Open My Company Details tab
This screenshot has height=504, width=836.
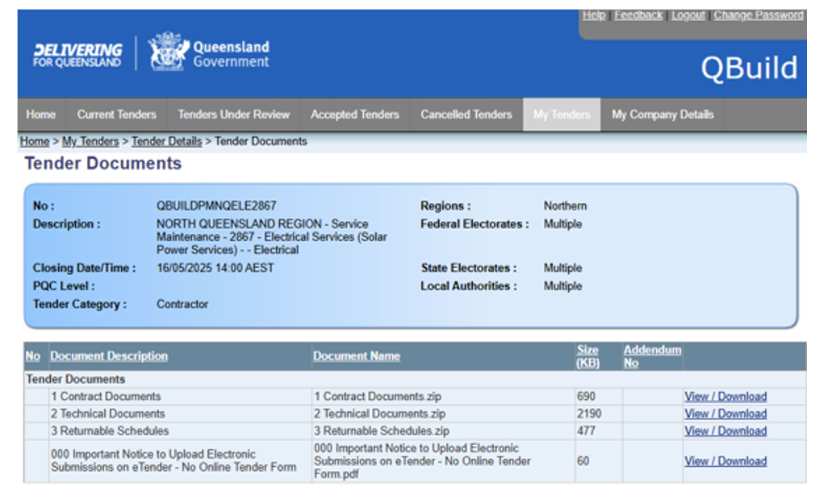coord(662,115)
